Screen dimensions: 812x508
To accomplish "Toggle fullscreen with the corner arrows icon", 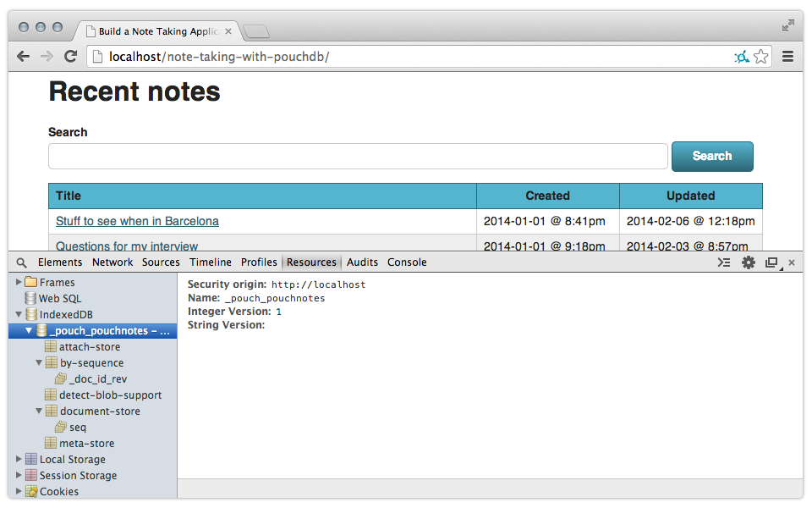I will [x=788, y=25].
